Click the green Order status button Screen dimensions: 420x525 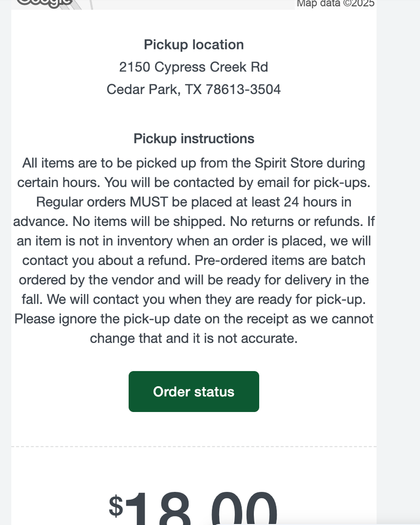point(193,392)
